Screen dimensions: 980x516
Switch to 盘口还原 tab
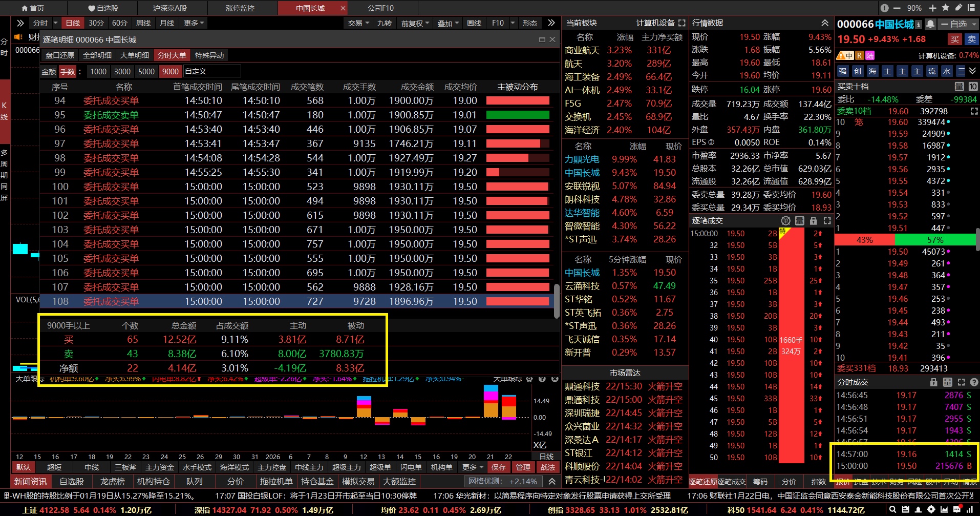coord(60,55)
